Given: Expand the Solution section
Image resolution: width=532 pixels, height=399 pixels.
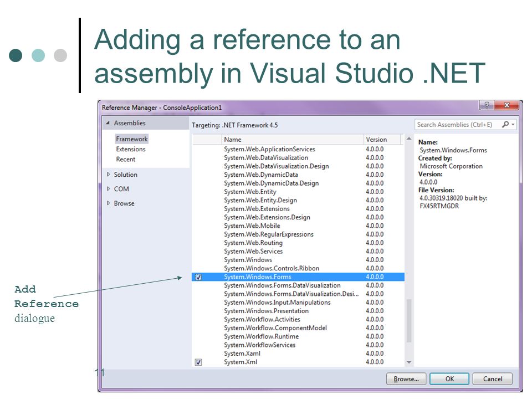Looking at the screenshot, I should click(108, 175).
